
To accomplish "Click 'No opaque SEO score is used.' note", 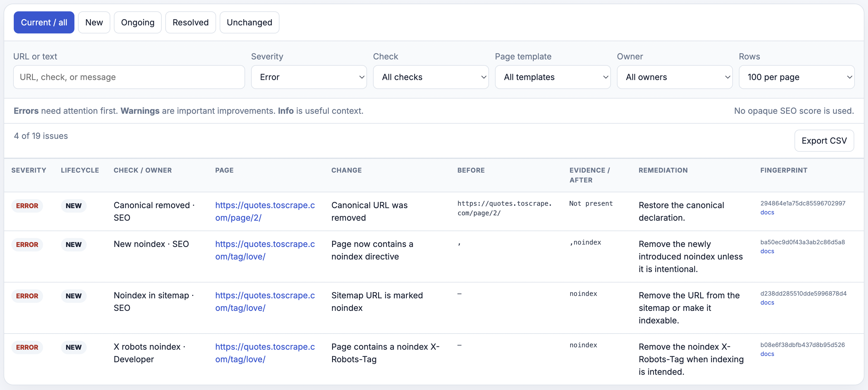I will [794, 111].
